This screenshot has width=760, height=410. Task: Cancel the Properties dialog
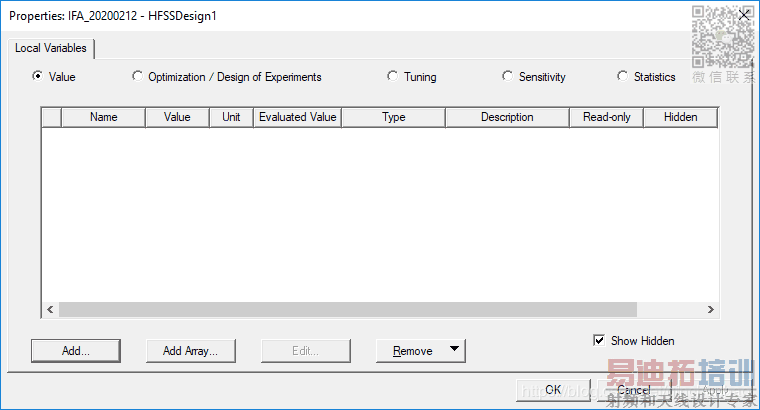pos(634,390)
